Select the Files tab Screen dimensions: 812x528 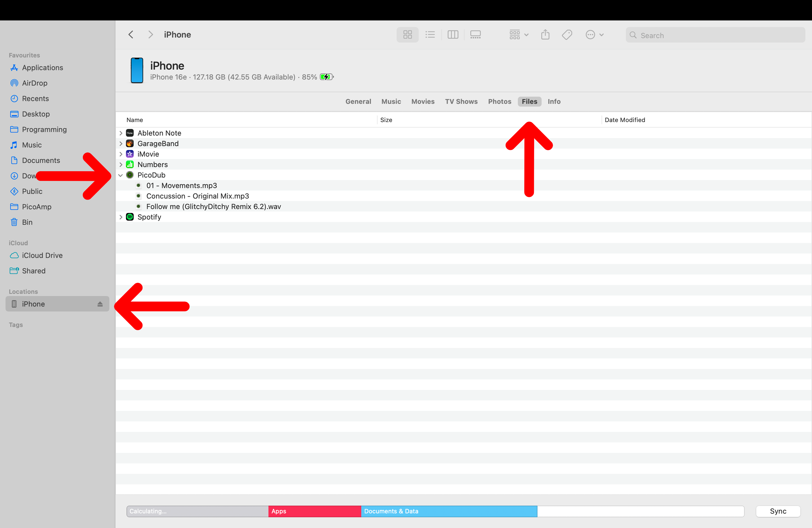point(529,101)
